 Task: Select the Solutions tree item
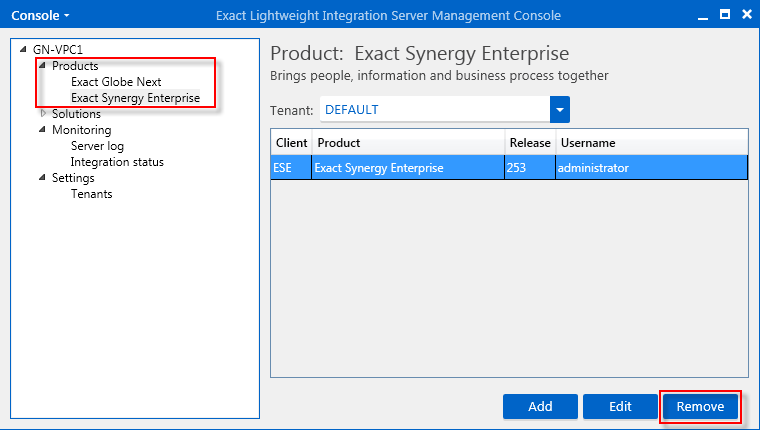[76, 113]
